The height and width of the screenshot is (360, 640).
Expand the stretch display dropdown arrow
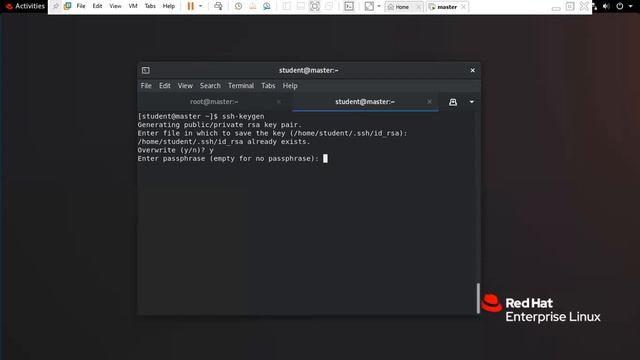(x=379, y=6)
